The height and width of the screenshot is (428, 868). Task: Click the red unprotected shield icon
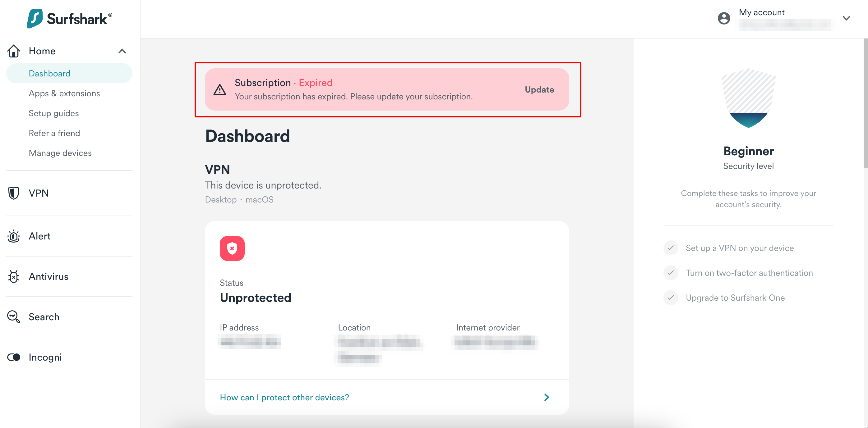click(x=232, y=248)
